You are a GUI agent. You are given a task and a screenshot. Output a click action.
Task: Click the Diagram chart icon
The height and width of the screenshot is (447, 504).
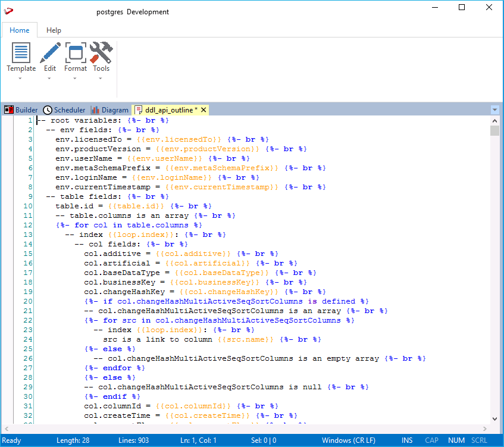click(95, 110)
